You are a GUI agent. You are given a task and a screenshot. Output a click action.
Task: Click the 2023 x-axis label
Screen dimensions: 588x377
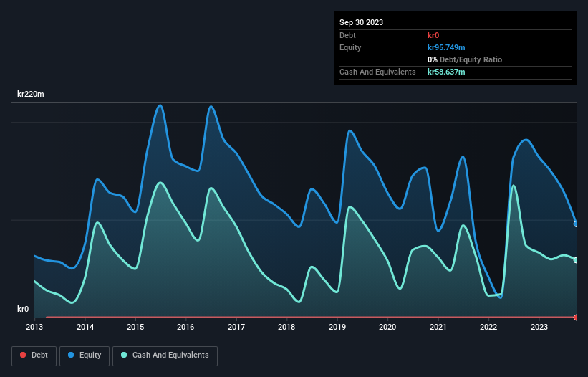point(539,327)
